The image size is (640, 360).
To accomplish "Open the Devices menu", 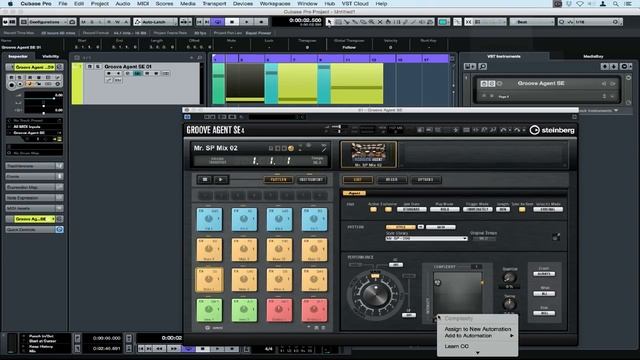I will pos(243,4).
